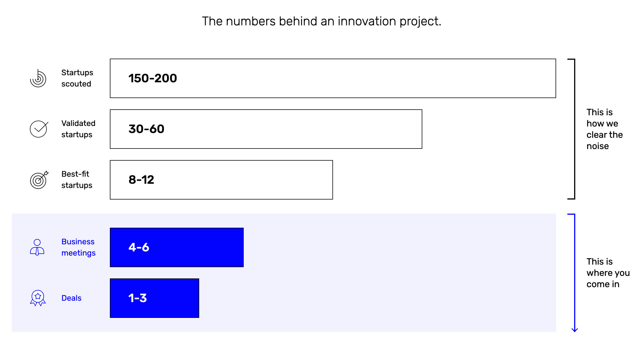Select the 30-60 validated startups bar

coord(266,129)
